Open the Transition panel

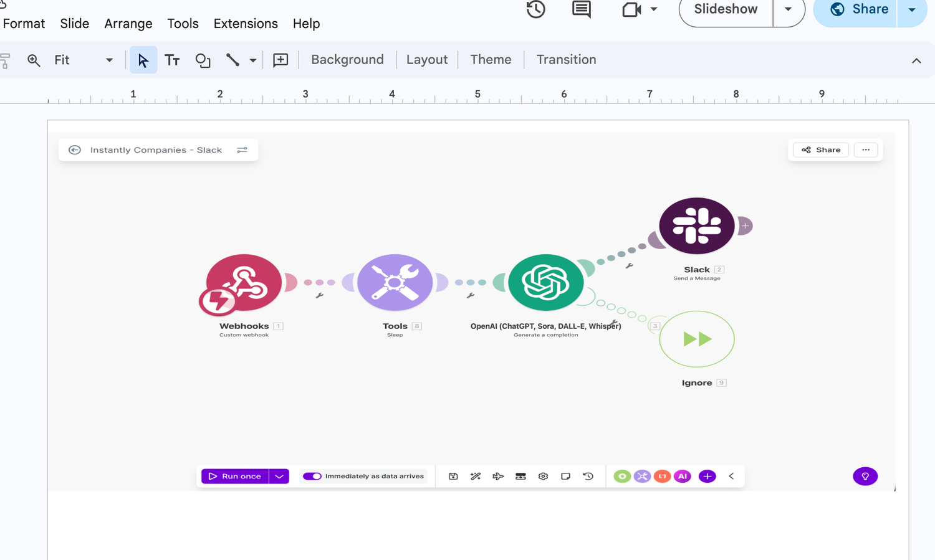[566, 60]
